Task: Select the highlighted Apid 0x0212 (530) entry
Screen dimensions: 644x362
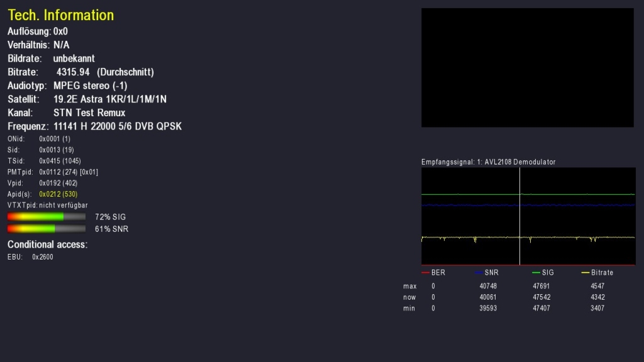Action: (58, 194)
